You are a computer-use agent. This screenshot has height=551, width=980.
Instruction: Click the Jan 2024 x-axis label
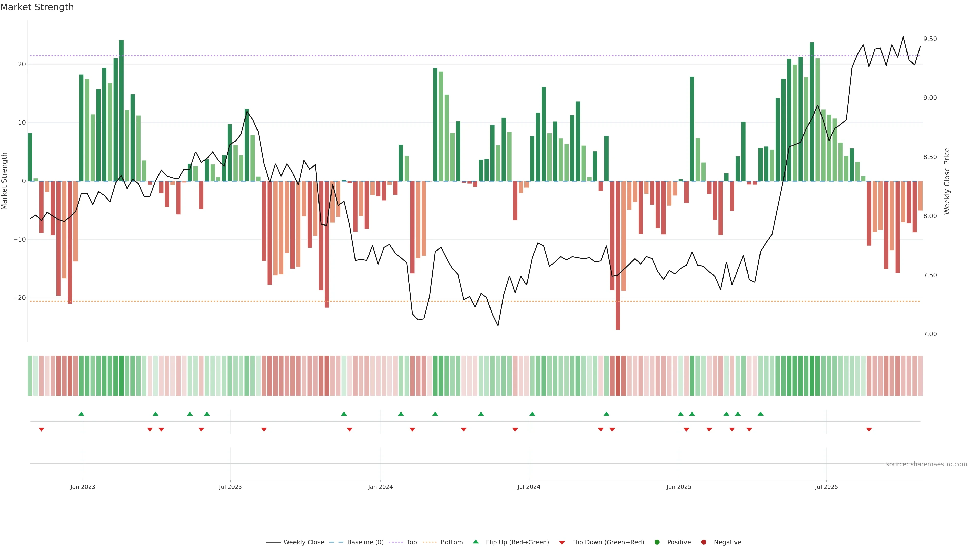380,487
